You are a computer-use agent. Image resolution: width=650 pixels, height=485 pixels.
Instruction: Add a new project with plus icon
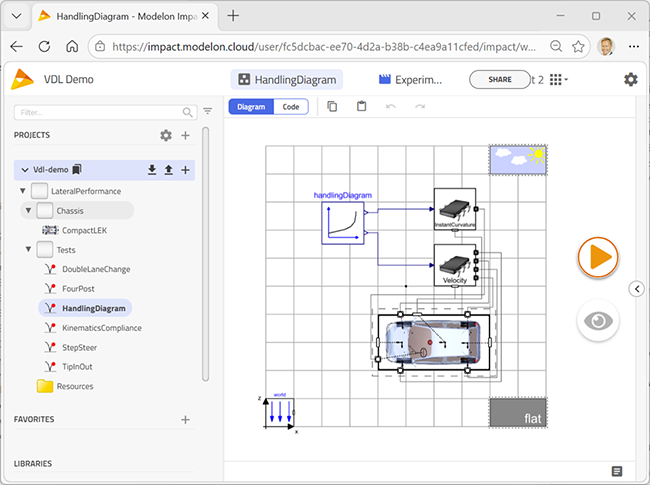[185, 136]
